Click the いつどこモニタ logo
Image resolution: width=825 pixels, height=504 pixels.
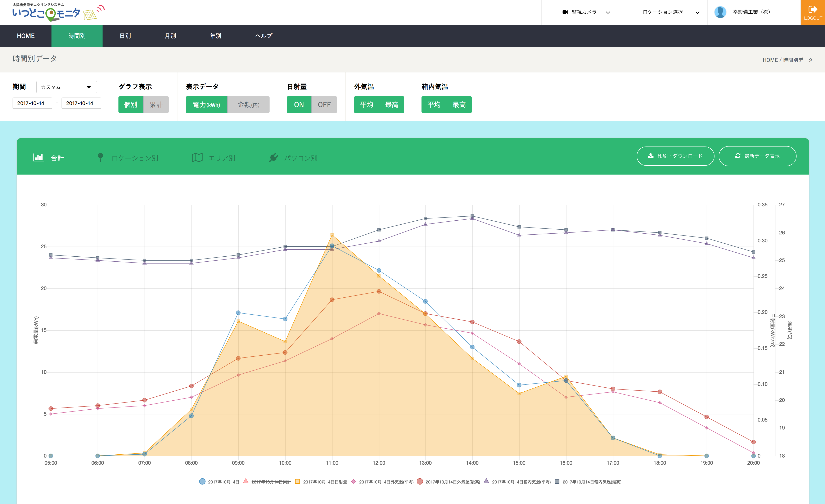[x=59, y=12]
